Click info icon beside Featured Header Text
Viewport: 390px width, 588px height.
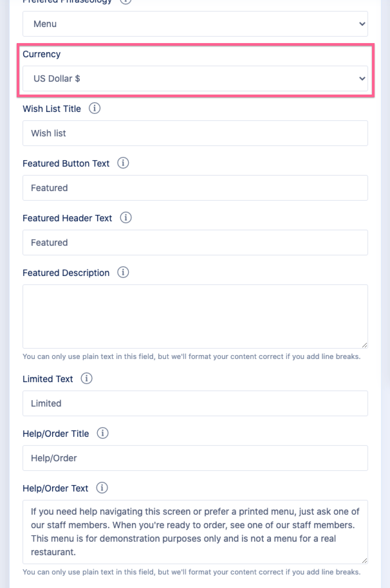click(126, 218)
